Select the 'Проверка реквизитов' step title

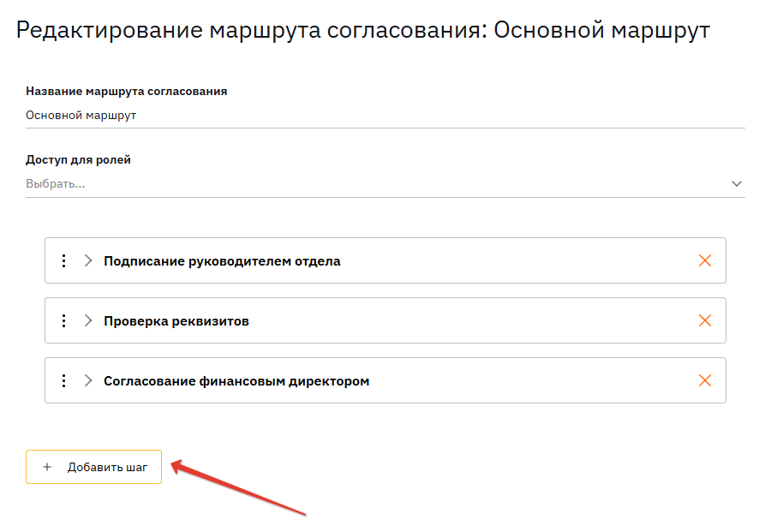(176, 321)
